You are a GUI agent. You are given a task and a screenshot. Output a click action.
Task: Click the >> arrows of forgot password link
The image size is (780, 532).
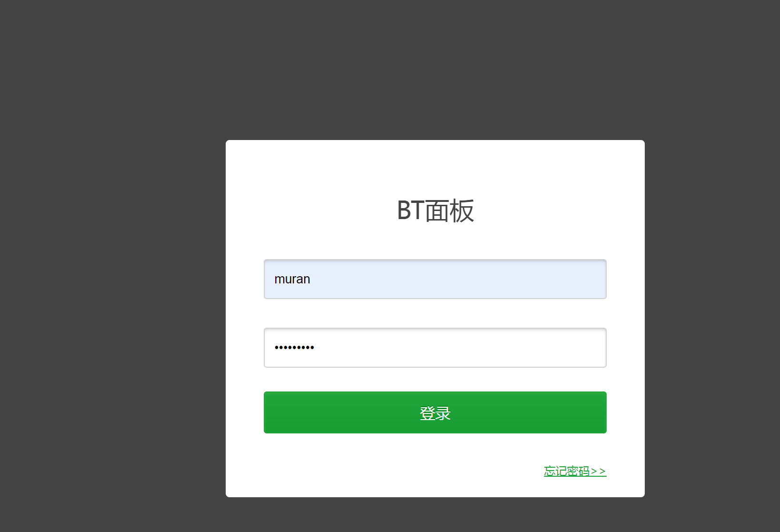tap(599, 471)
